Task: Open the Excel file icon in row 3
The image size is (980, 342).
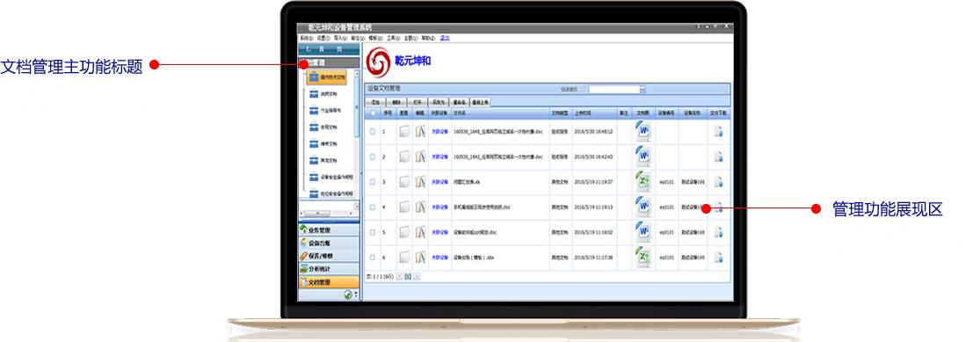Action: [643, 182]
